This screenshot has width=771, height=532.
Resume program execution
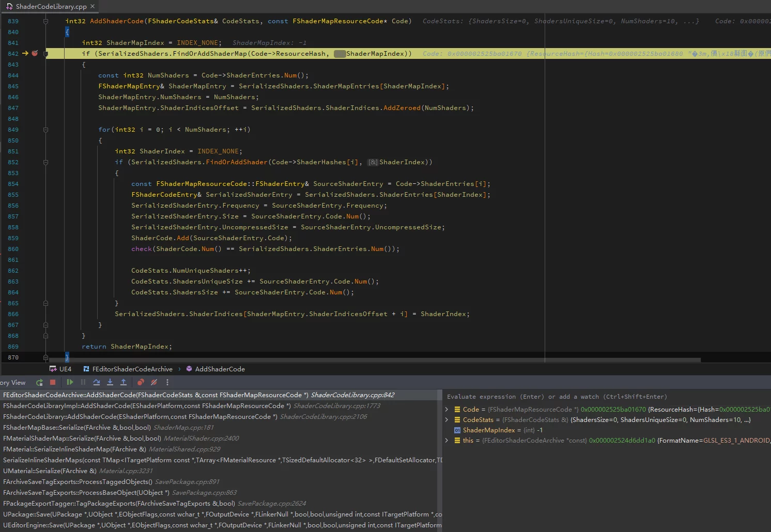(x=70, y=383)
